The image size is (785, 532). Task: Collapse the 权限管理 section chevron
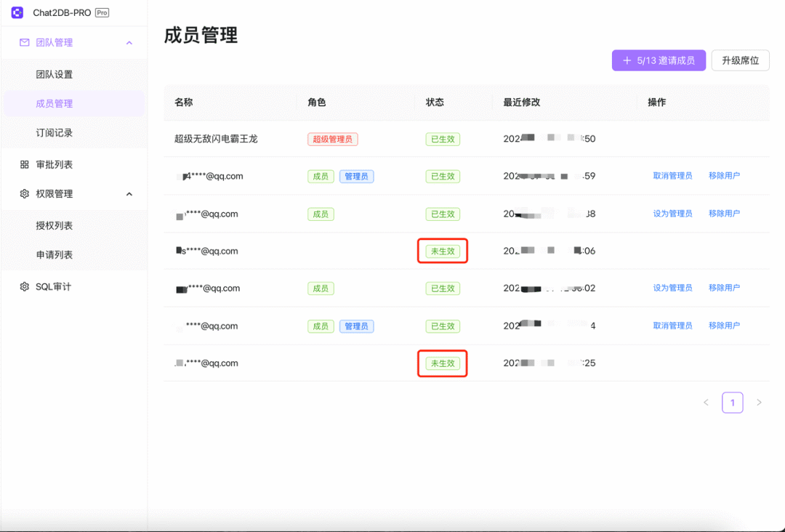tap(129, 194)
